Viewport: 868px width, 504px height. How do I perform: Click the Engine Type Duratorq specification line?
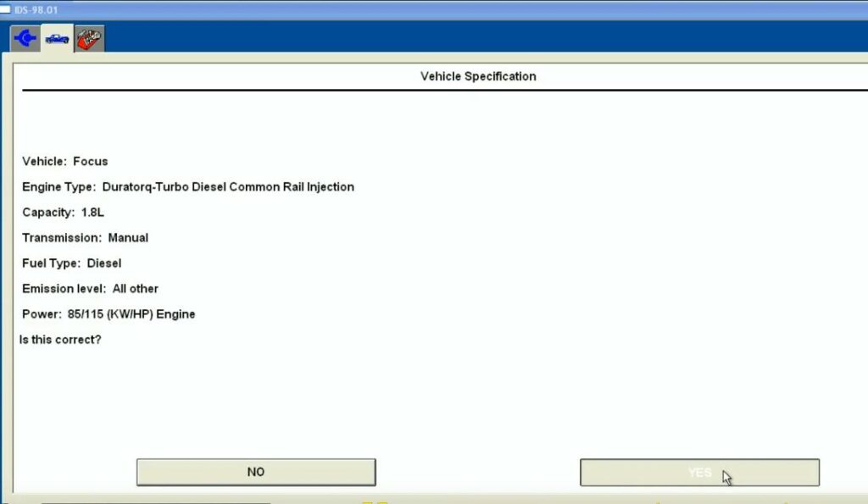(187, 186)
